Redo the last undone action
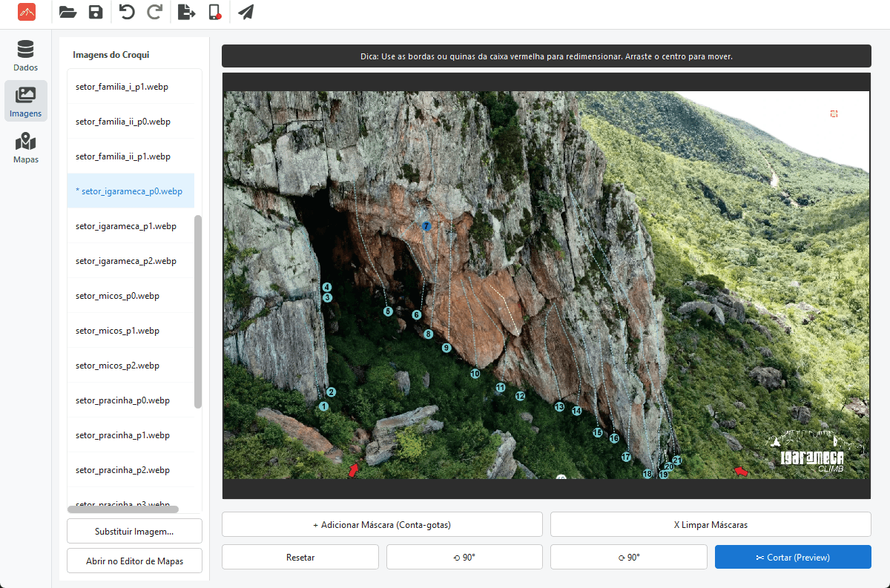This screenshot has width=890, height=588. coord(154,12)
